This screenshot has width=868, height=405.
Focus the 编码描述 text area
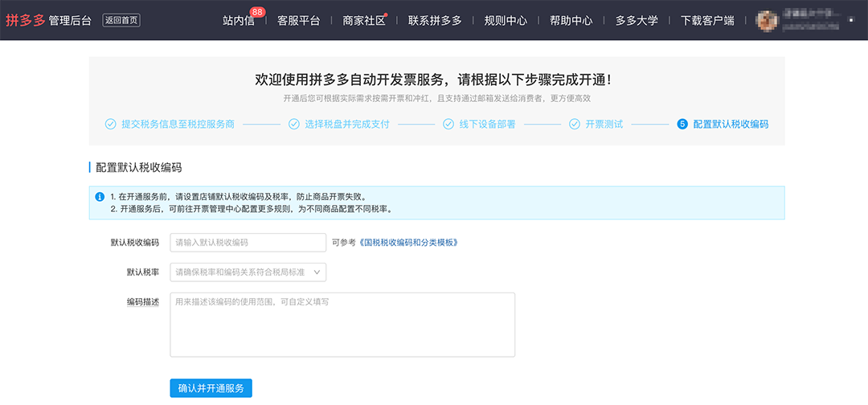point(342,325)
